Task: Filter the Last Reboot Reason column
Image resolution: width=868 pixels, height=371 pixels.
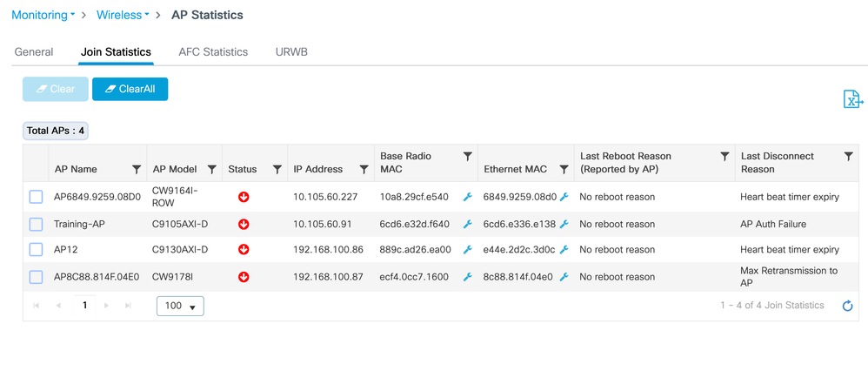Action: (x=724, y=157)
